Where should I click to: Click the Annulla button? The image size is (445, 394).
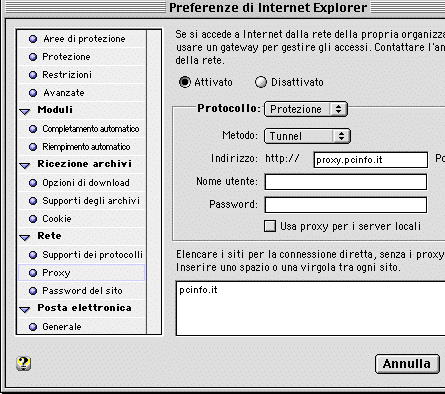point(407,364)
